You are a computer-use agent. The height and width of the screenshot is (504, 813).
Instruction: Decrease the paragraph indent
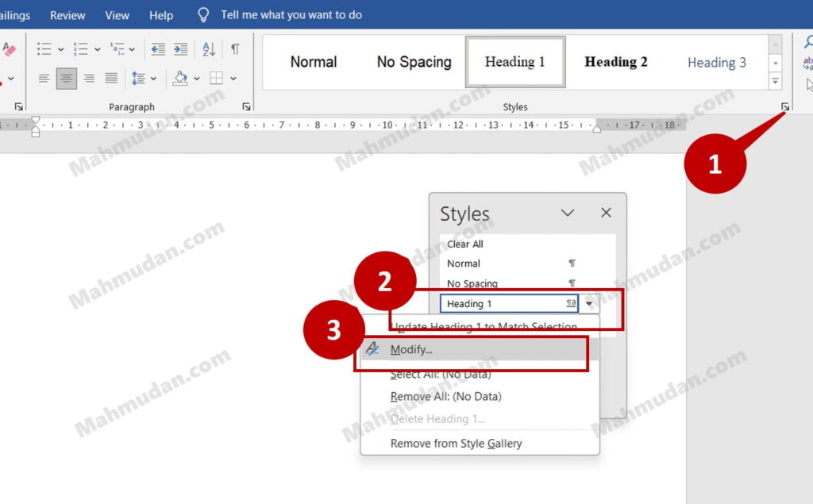[x=158, y=49]
